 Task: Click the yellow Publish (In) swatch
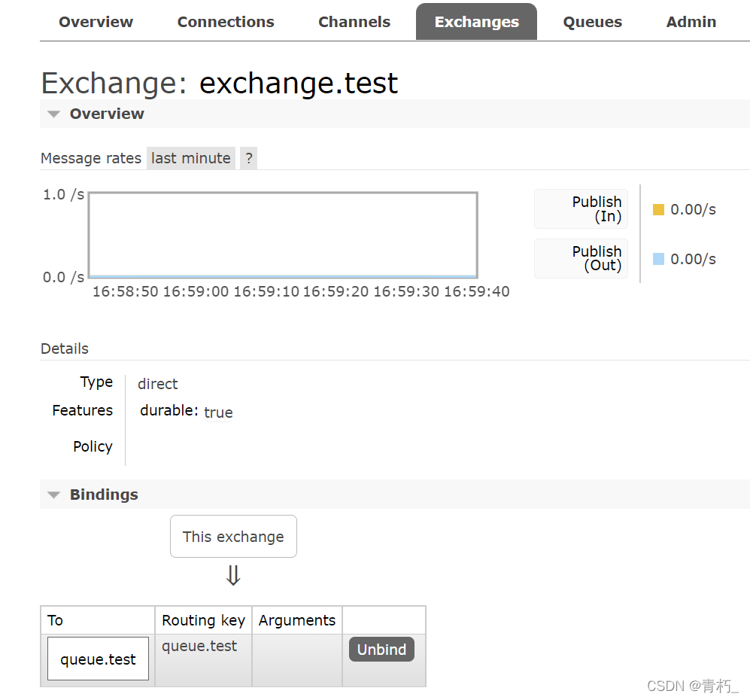(658, 210)
